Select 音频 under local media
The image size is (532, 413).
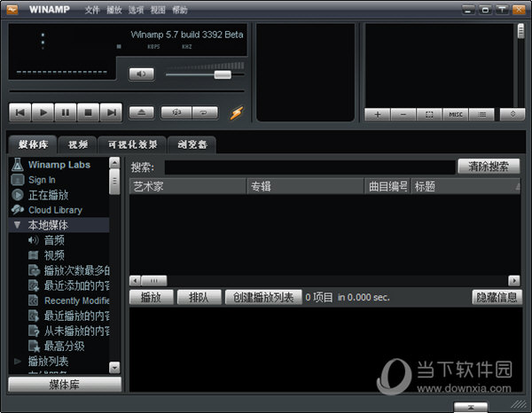tap(54, 240)
